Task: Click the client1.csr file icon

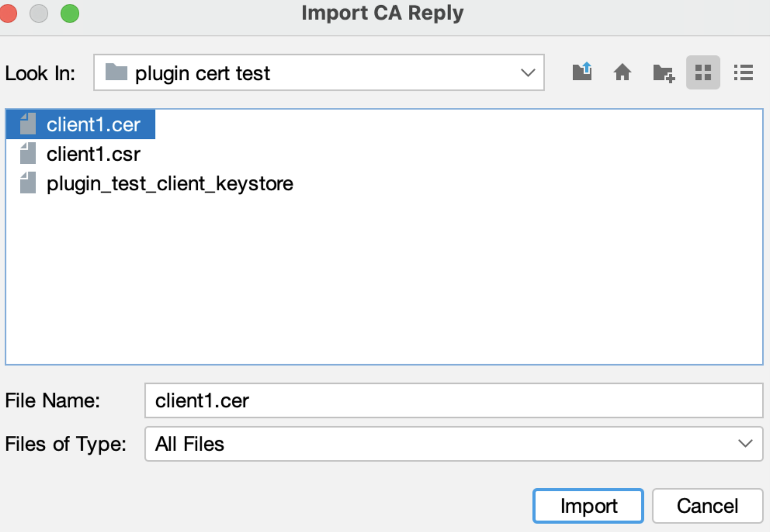Action: pos(28,154)
